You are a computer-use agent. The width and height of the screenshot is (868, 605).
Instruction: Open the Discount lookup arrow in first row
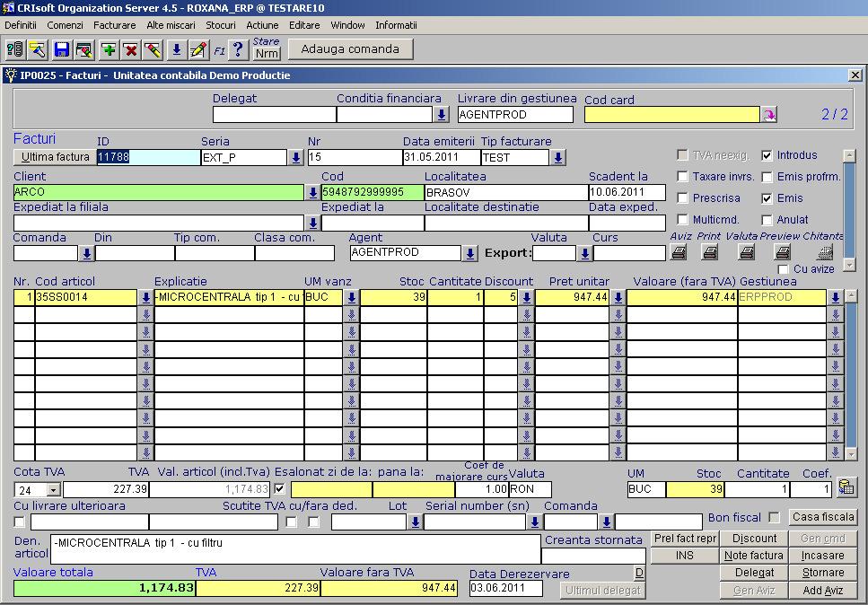526,297
